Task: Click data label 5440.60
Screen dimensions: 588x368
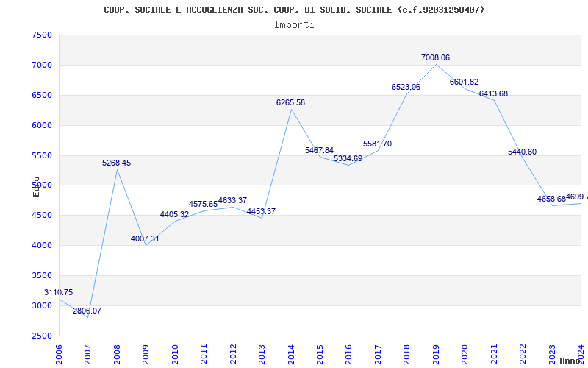Action: click(x=523, y=152)
